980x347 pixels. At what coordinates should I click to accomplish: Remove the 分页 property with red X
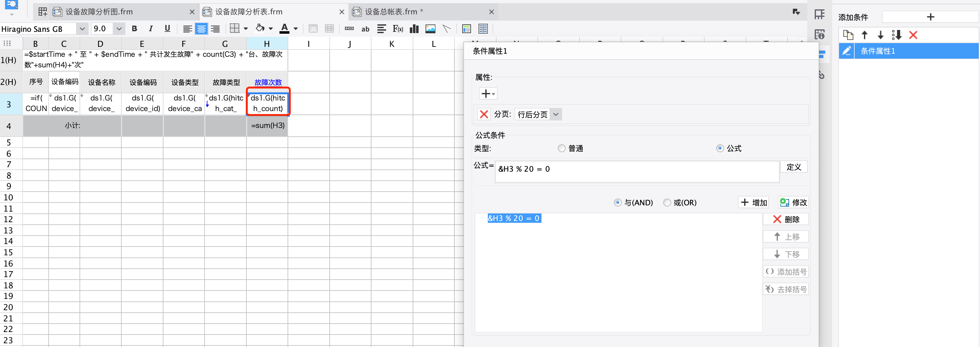tap(484, 114)
